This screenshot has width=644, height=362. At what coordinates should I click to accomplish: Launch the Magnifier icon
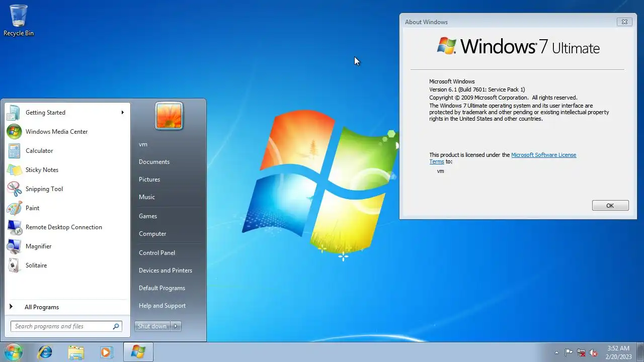click(14, 246)
